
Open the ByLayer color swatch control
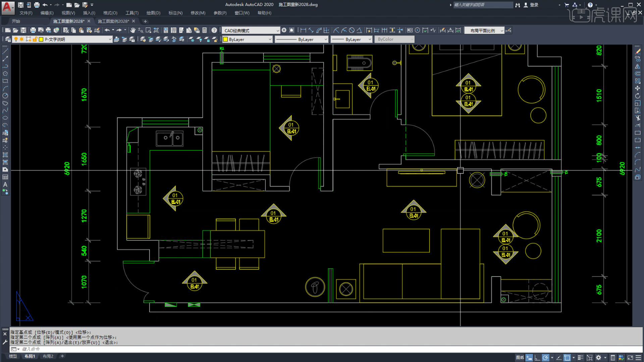tap(248, 39)
